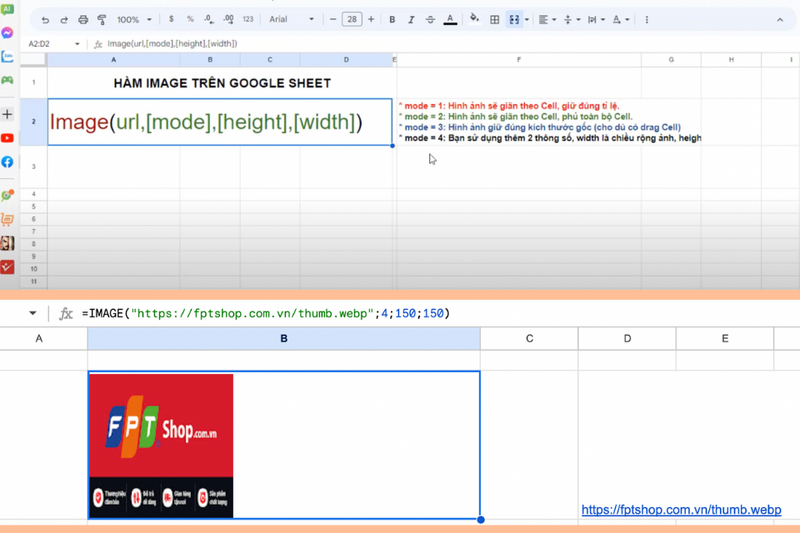This screenshot has width=800, height=533.
Task: Click the title cell HÀM IMAGE TRÊN GOOGLE SHEET
Action: (x=222, y=83)
